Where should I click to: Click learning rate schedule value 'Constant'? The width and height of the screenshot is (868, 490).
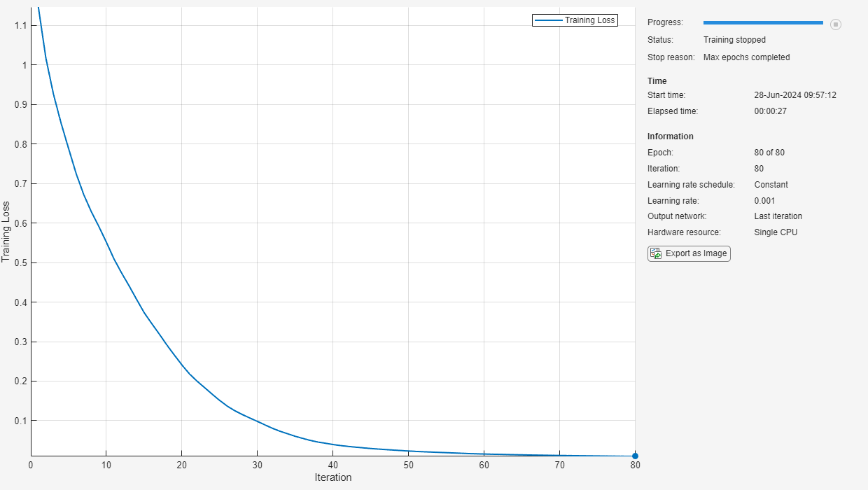pyautogui.click(x=771, y=185)
